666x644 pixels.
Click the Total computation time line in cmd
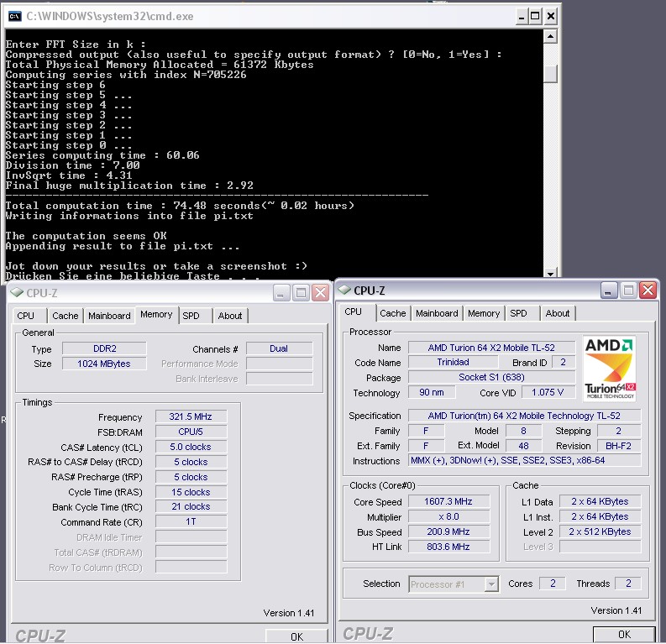180,206
